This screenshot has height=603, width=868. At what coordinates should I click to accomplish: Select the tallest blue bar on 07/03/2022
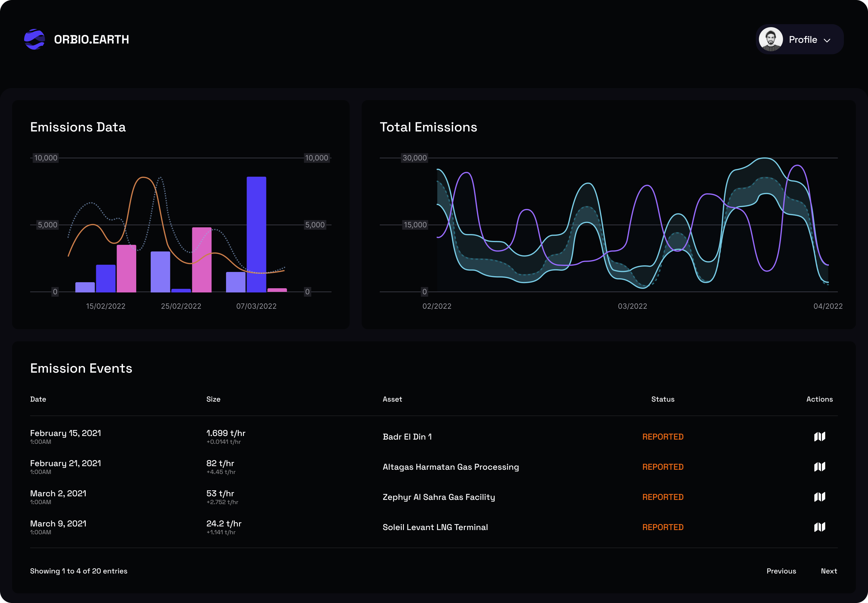pos(256,227)
